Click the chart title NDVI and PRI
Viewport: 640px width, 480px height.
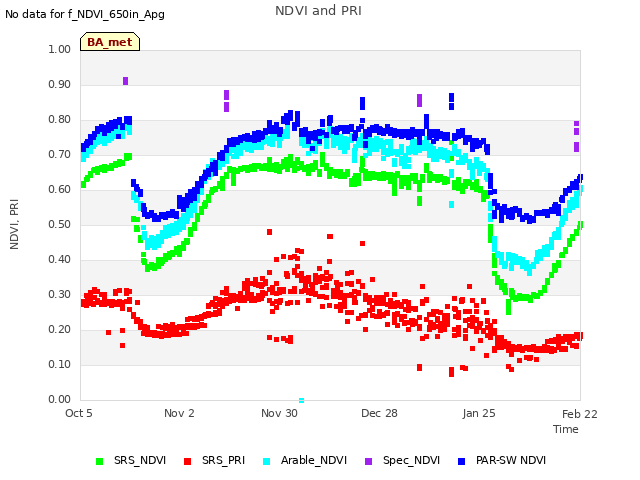click(x=318, y=11)
